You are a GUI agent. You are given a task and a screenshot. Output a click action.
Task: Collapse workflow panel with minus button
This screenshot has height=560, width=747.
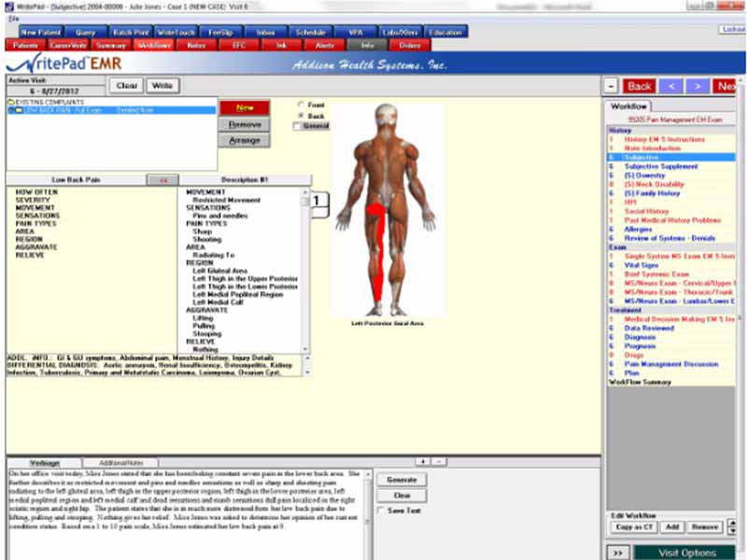(x=611, y=86)
